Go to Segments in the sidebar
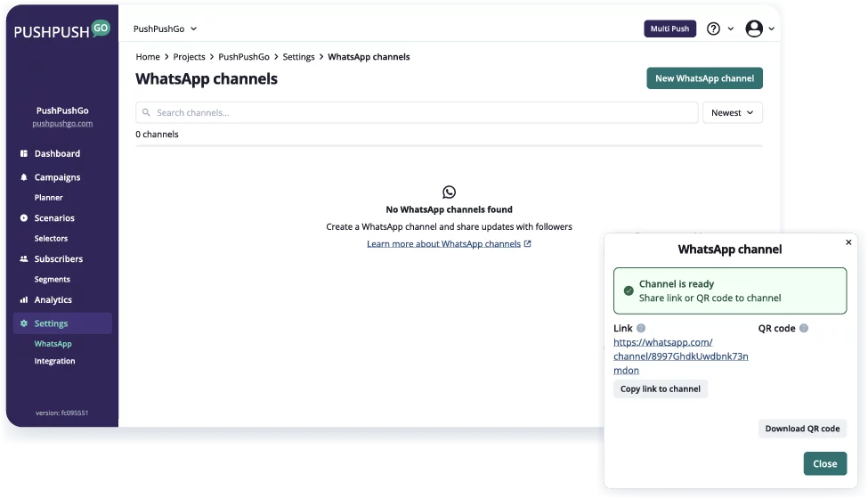 point(52,280)
